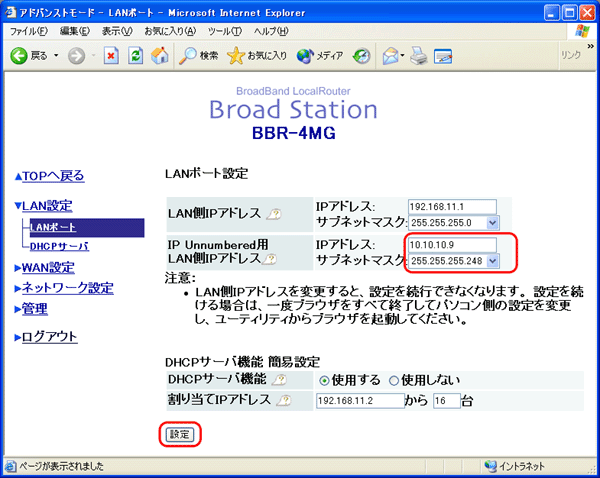
Task: Go to the Home page icon
Action: point(160,55)
